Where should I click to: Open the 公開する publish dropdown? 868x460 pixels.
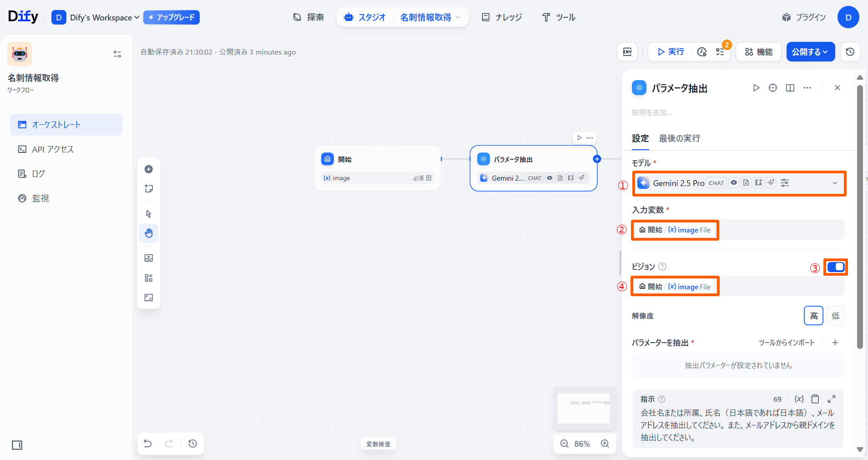pos(810,52)
